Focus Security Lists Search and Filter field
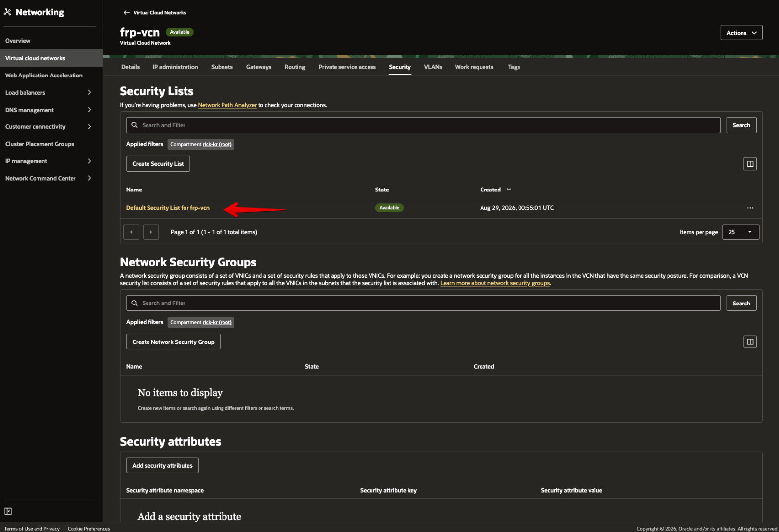 pos(423,125)
